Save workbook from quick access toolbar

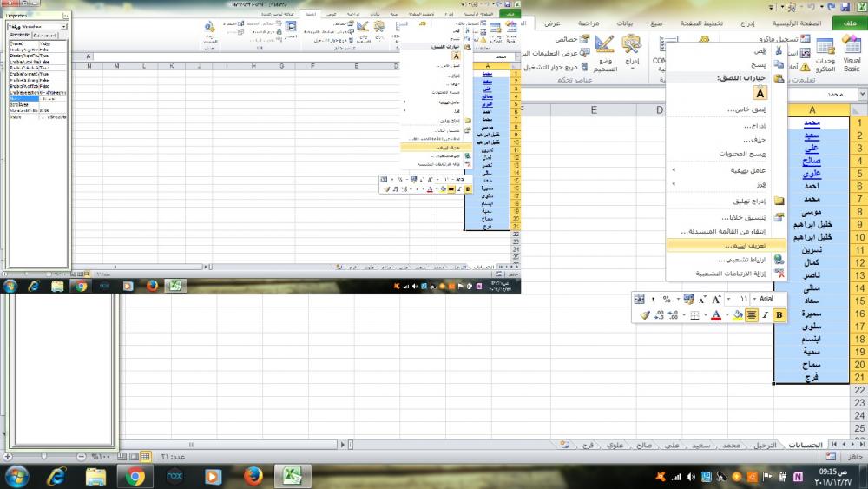845,7
